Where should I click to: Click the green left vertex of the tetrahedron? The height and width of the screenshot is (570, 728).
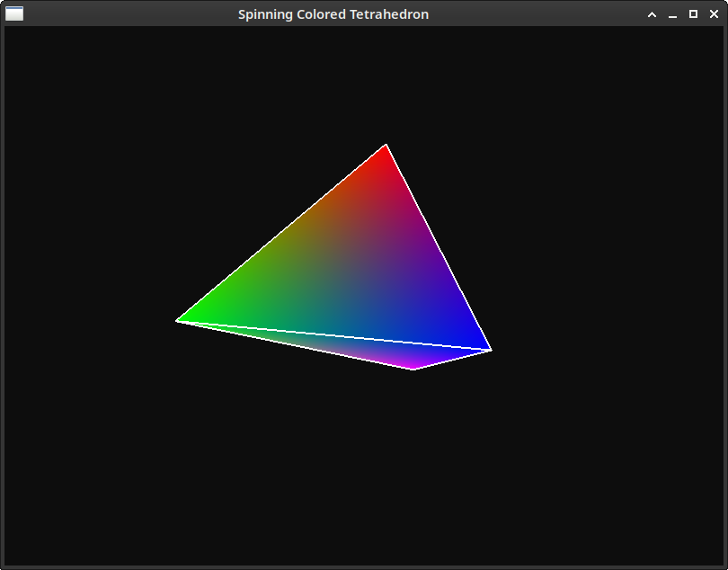[177, 321]
